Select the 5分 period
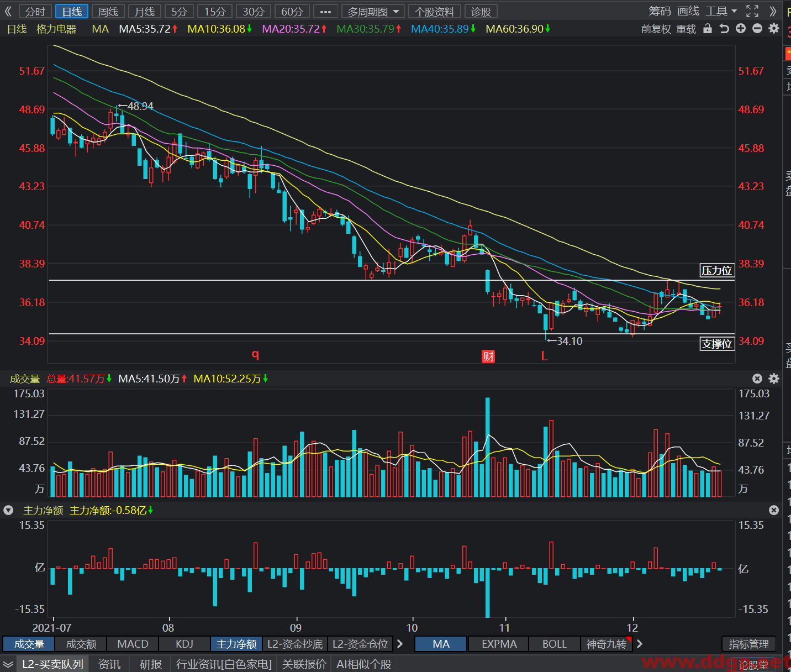This screenshot has height=672, width=791. (179, 12)
